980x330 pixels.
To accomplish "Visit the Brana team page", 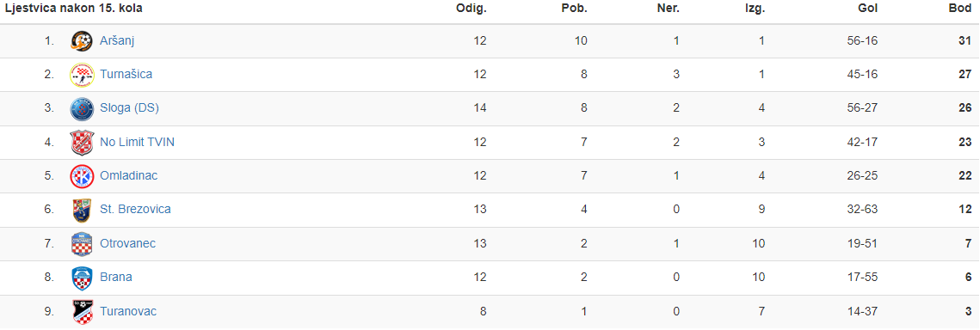I will pos(116,277).
